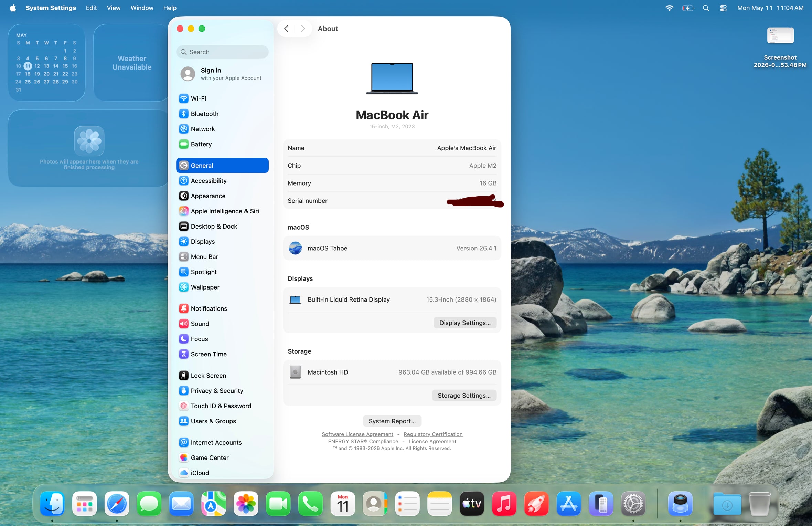Open Messages from the Dock
The image size is (812, 526).
click(x=149, y=504)
